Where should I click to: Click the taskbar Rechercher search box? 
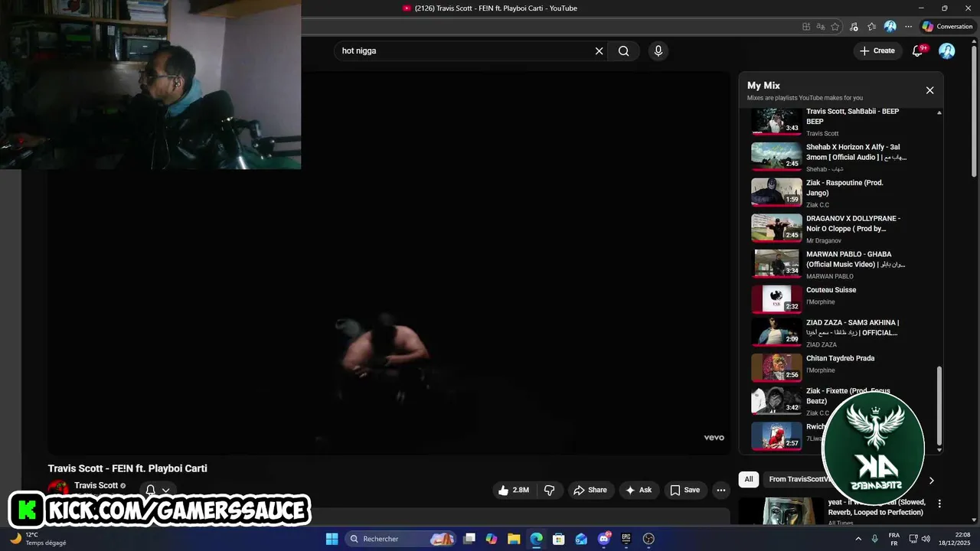point(400,539)
